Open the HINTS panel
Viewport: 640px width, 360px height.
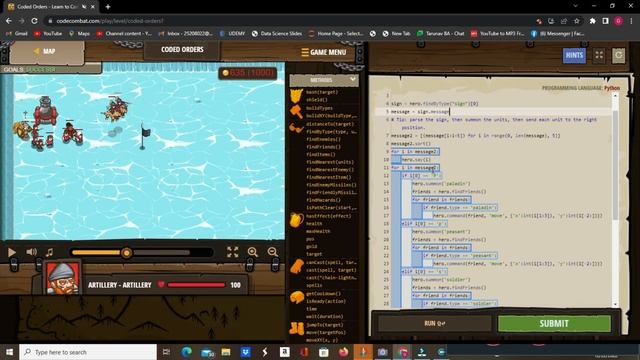[574, 56]
